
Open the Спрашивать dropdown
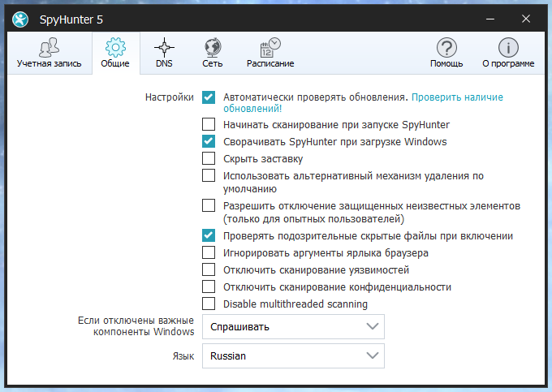293,327
